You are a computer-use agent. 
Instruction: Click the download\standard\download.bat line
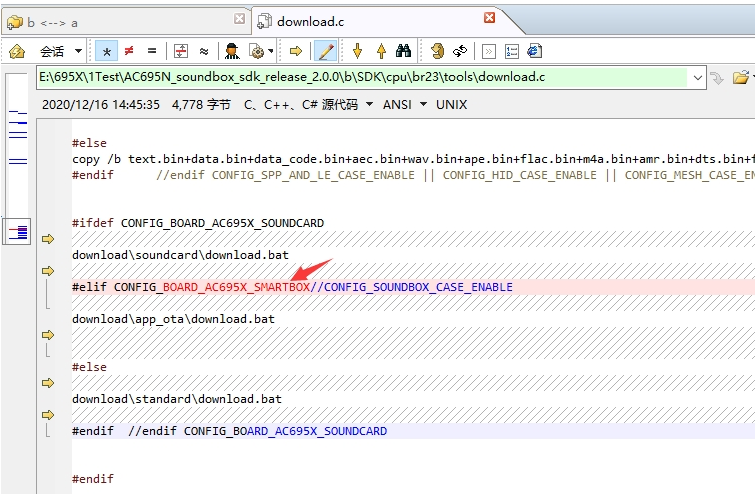click(x=177, y=399)
